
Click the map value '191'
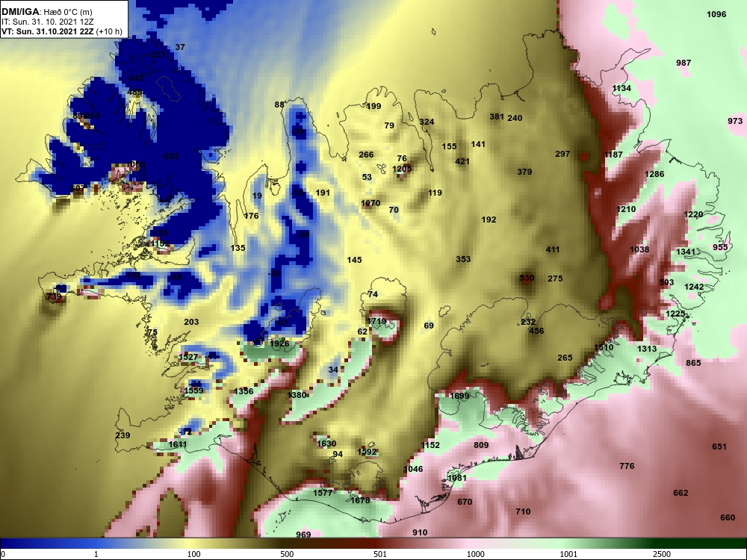[x=323, y=193]
